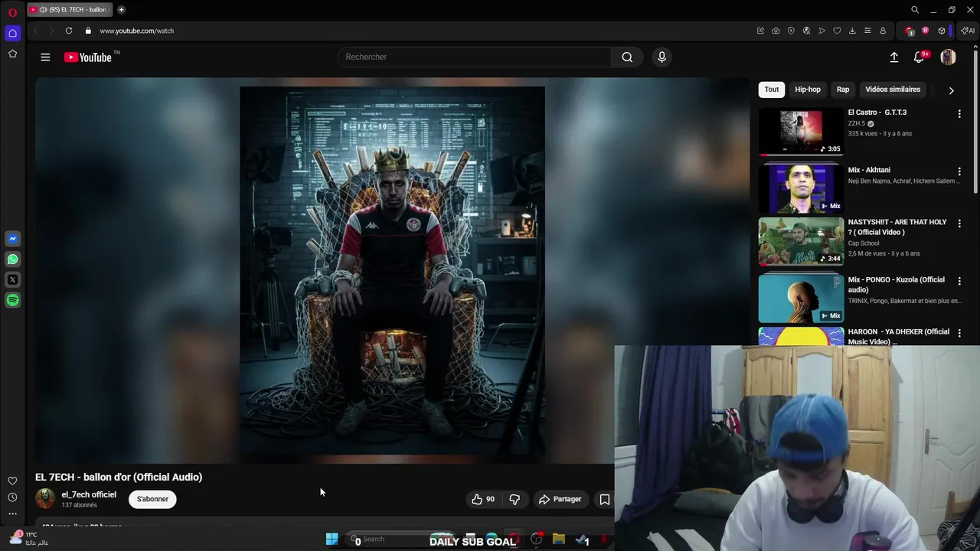
Task: Click the Opera address bar URL
Action: (136, 31)
